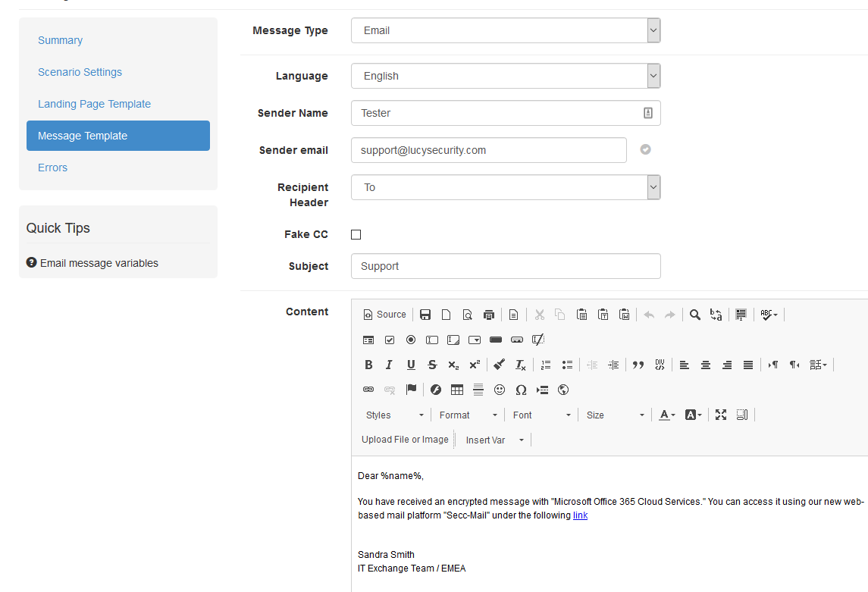868x592 pixels.
Task: Toggle Superscript formatting
Action: point(475,365)
